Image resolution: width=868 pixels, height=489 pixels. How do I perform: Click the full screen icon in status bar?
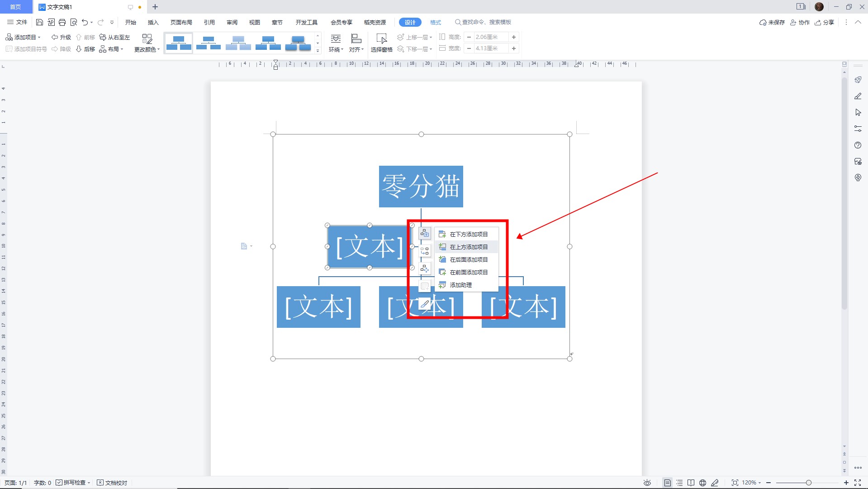click(x=857, y=483)
